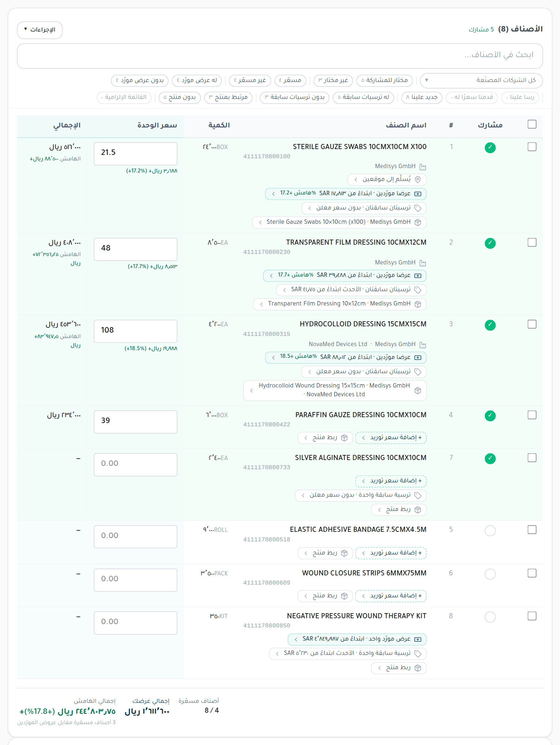The width and height of the screenshot is (560, 745).
Task: Apply the له ترسيات سابقة filter chip
Action: pyautogui.click(x=363, y=97)
